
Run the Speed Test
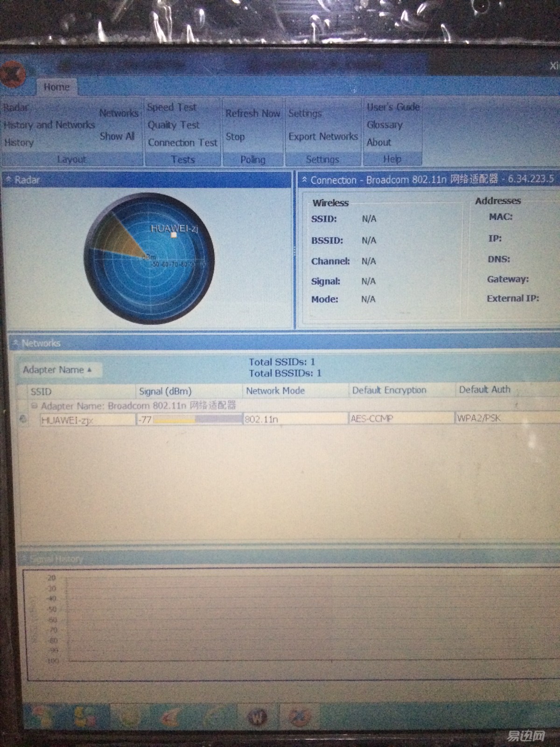[172, 107]
